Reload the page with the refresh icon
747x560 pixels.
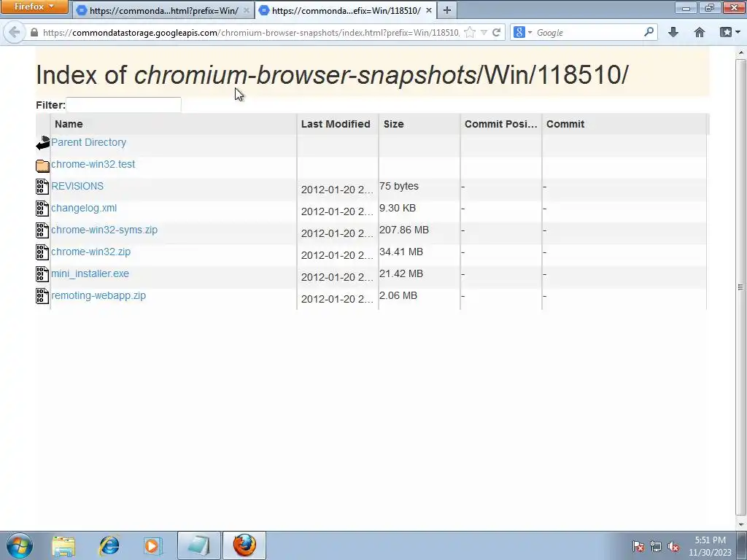[496, 32]
